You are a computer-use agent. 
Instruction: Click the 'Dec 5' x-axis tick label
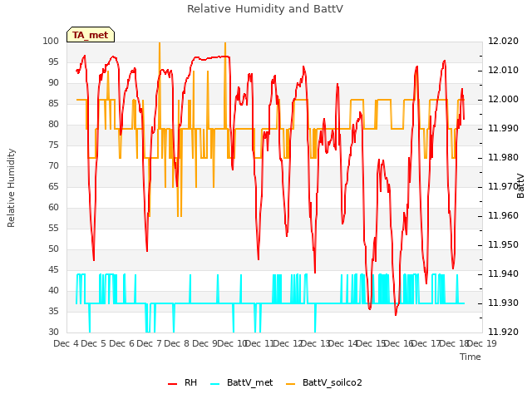(94, 343)
